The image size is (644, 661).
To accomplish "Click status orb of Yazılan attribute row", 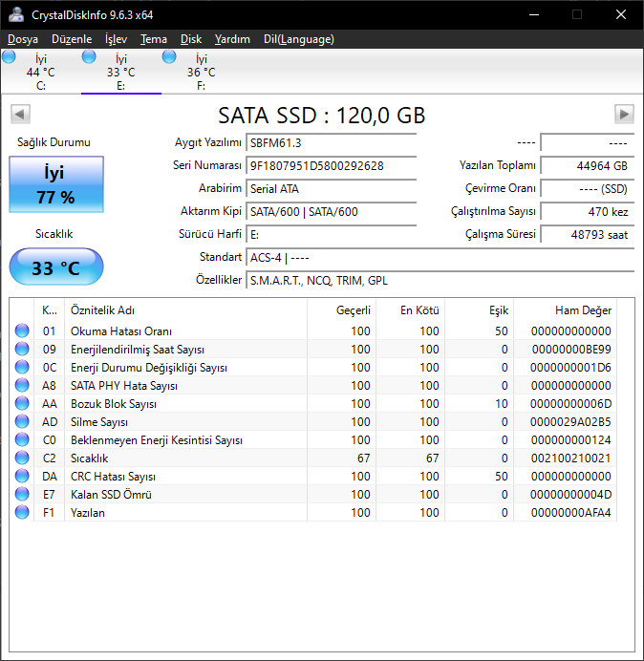I will coord(22,512).
